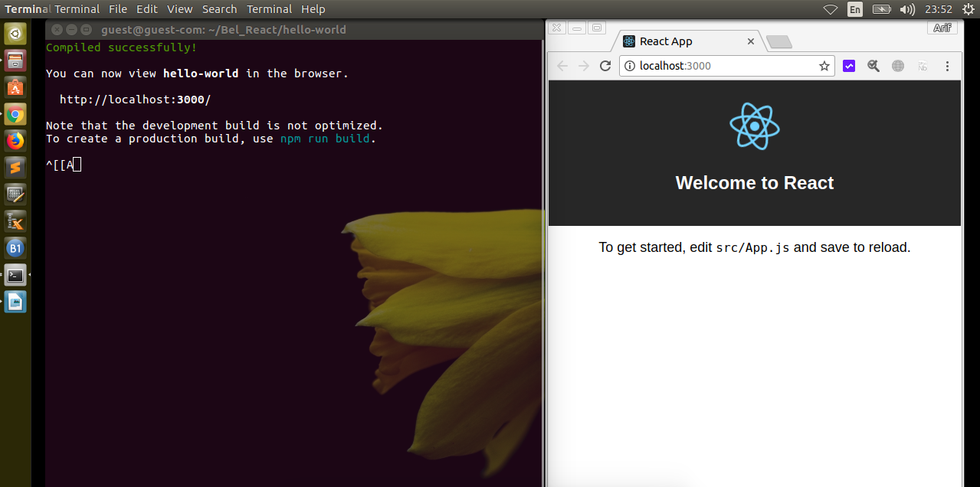Maximize the terminal window
Image resolution: width=980 pixels, height=487 pixels.
pos(86,30)
